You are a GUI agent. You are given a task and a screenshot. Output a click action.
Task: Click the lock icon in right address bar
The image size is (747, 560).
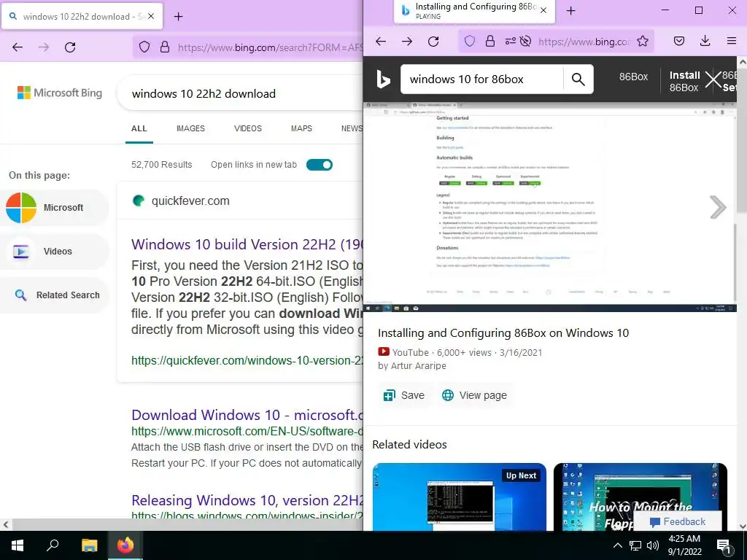coord(489,42)
